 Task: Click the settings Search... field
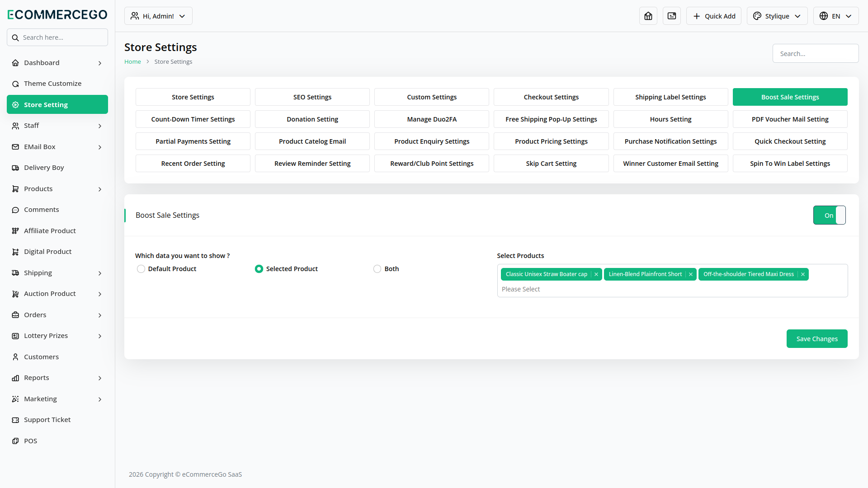coord(816,53)
